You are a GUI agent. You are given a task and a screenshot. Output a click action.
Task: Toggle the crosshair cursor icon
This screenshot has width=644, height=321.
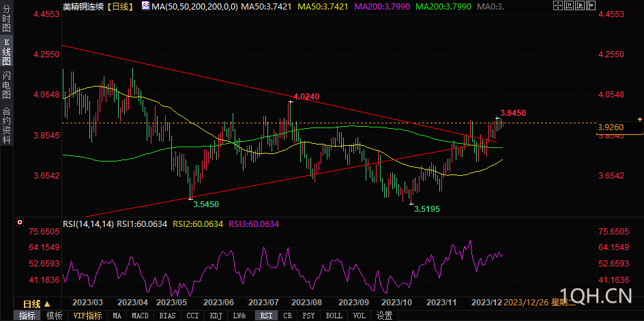[x=558, y=5]
